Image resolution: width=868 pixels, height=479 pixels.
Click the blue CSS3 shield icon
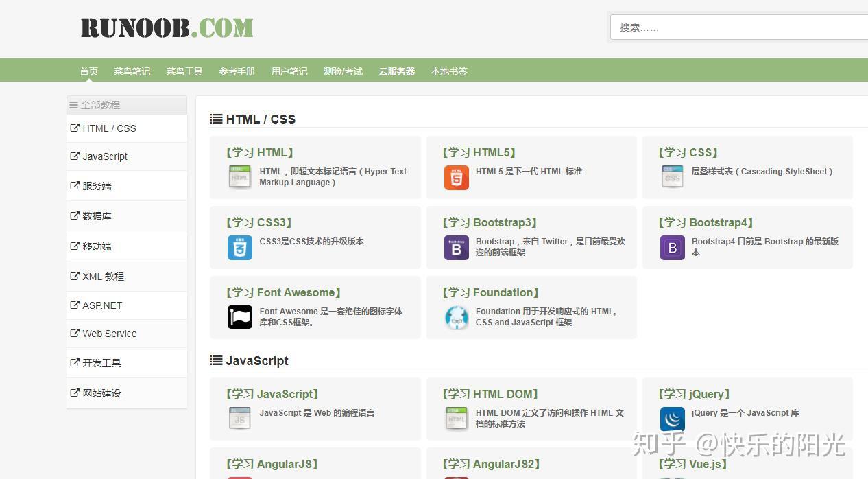(240, 247)
